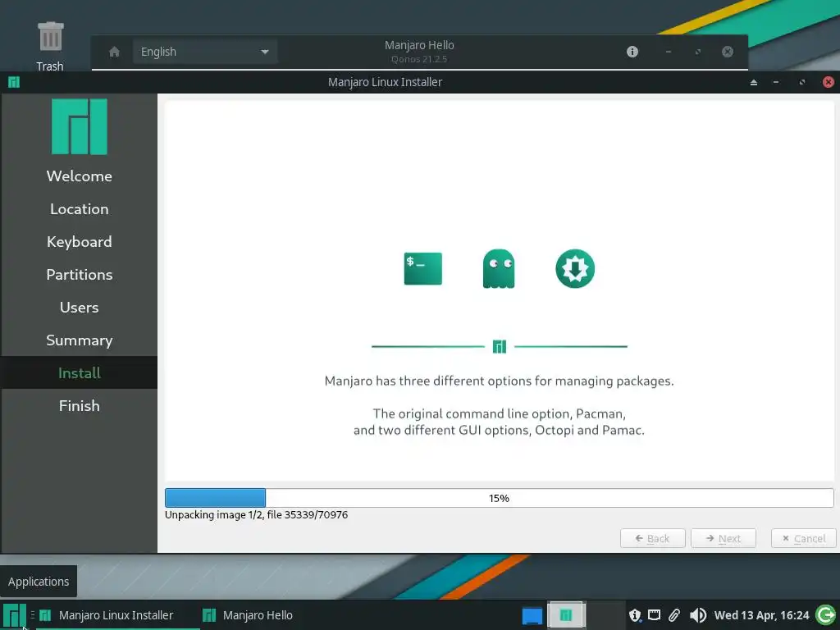Select the Location step in sidebar
840x630 pixels.
point(80,208)
